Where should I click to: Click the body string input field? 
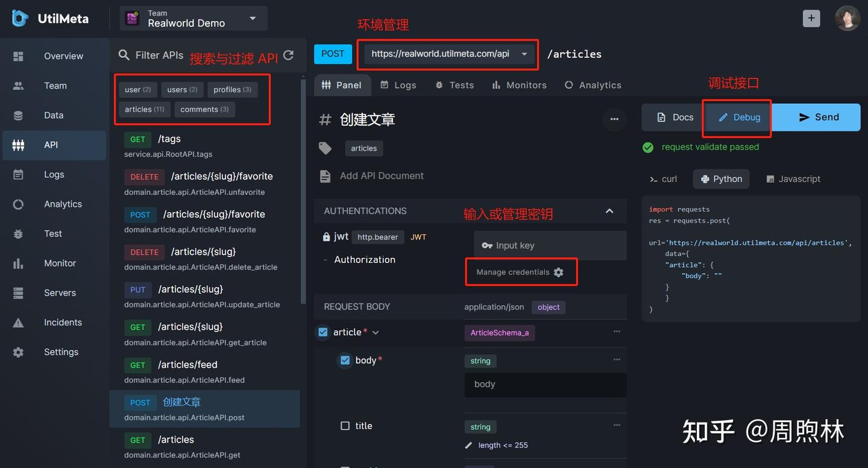click(546, 384)
